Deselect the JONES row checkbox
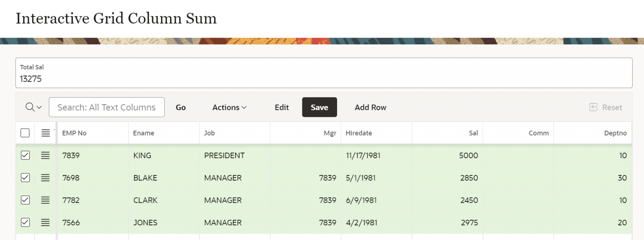The width and height of the screenshot is (644, 240). point(25,222)
